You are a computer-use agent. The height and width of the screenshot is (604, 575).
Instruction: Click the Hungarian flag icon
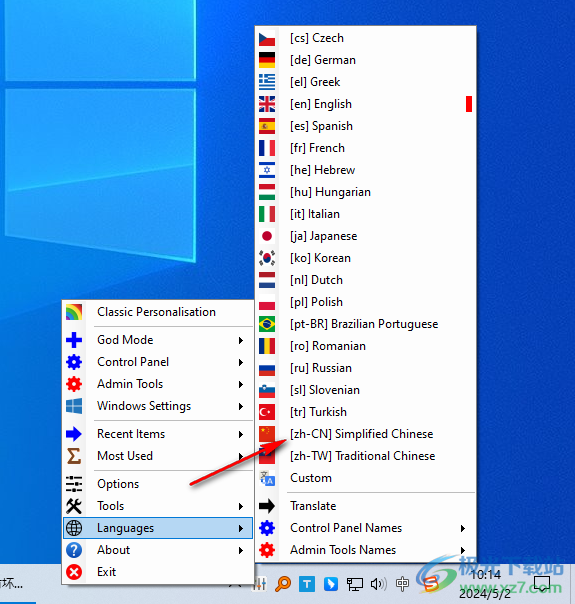click(267, 192)
